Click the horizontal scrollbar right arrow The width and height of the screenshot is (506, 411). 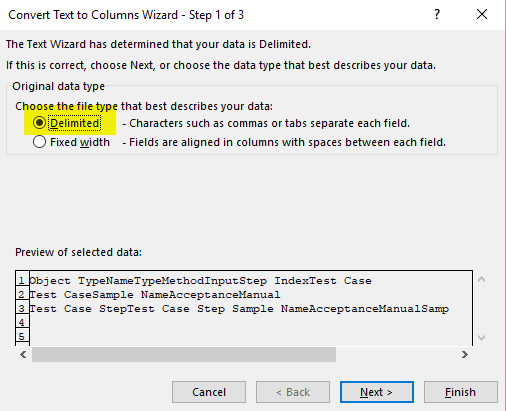point(465,354)
